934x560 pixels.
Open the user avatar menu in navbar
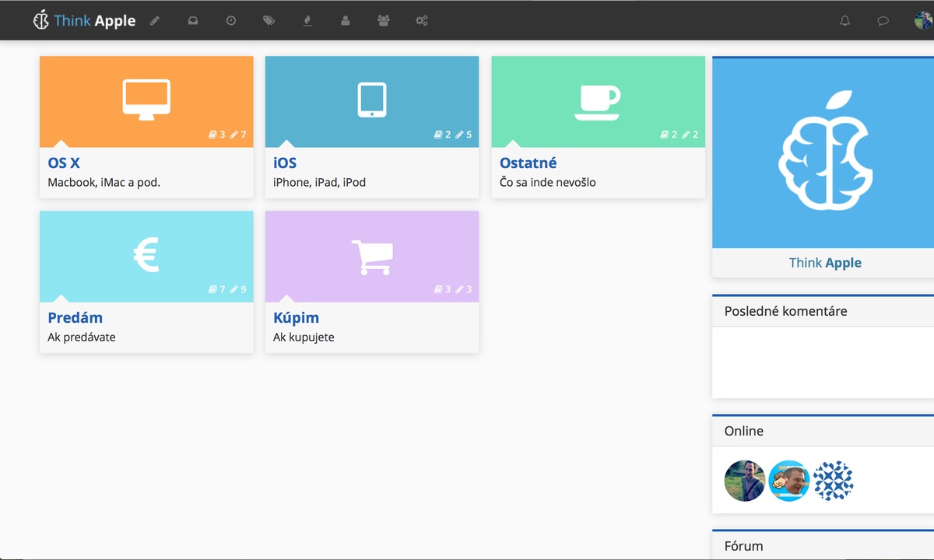(924, 21)
